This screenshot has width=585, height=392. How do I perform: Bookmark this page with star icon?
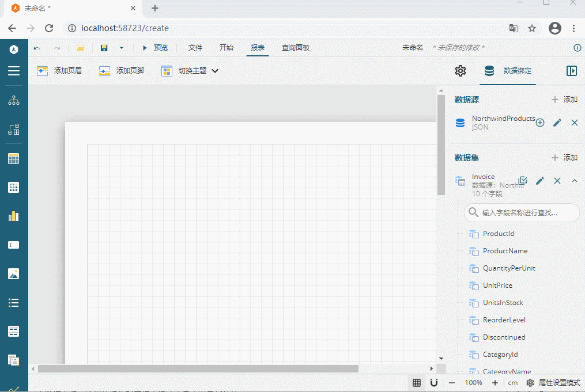pyautogui.click(x=532, y=28)
